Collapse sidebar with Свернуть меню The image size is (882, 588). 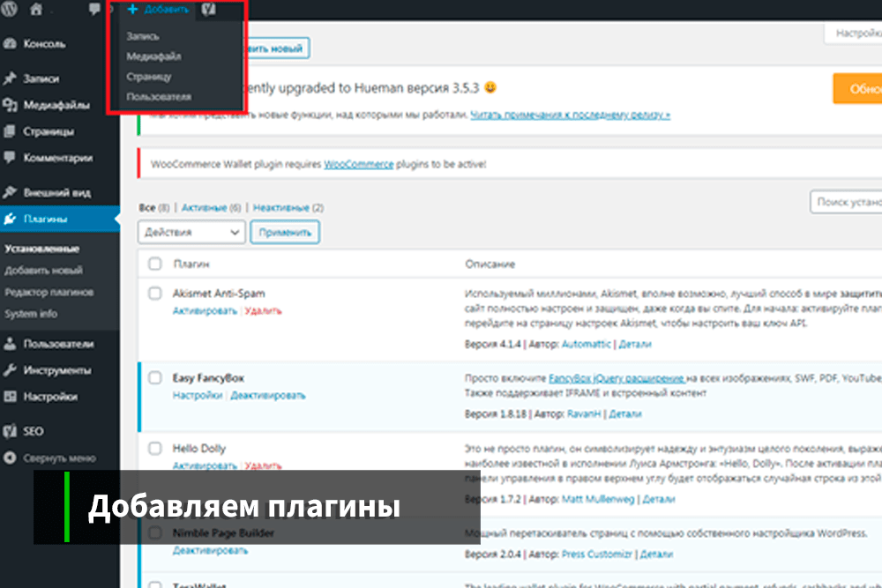tap(59, 458)
